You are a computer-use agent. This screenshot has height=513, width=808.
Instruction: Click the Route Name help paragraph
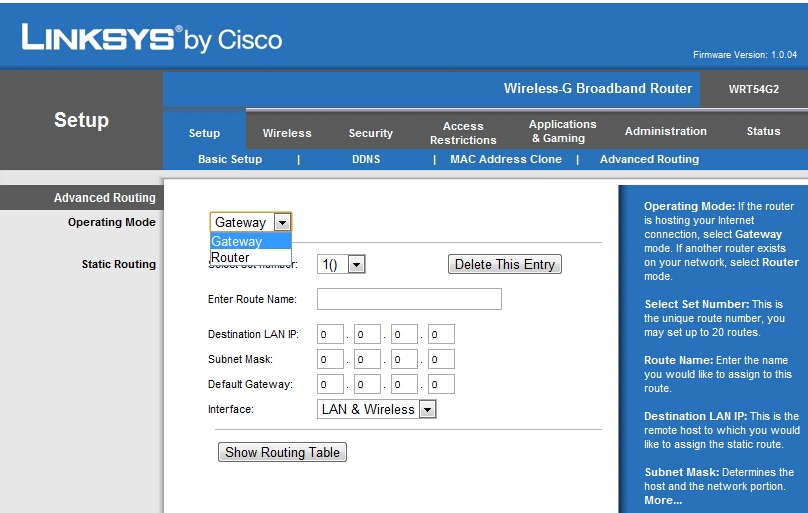click(718, 374)
